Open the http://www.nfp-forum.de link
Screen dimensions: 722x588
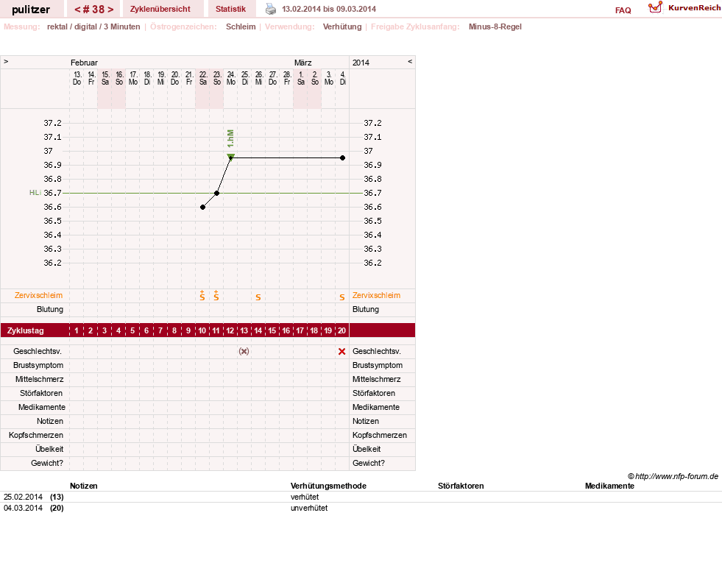tap(676, 476)
